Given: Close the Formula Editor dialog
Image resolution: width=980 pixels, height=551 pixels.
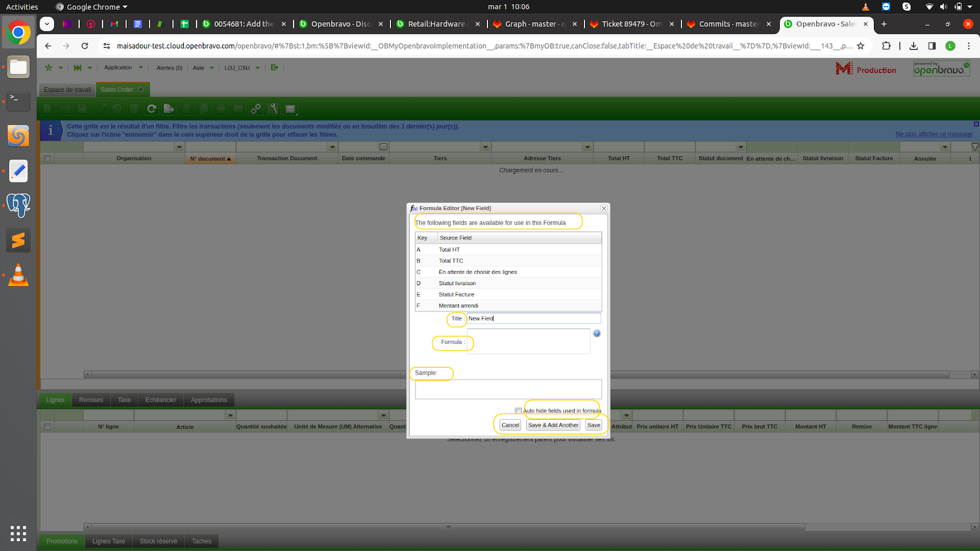Looking at the screenshot, I should pos(604,208).
